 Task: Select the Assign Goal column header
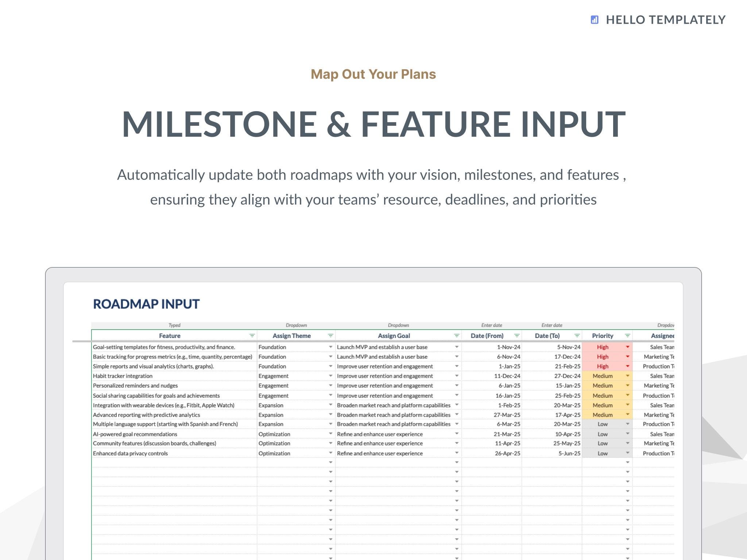point(398,335)
